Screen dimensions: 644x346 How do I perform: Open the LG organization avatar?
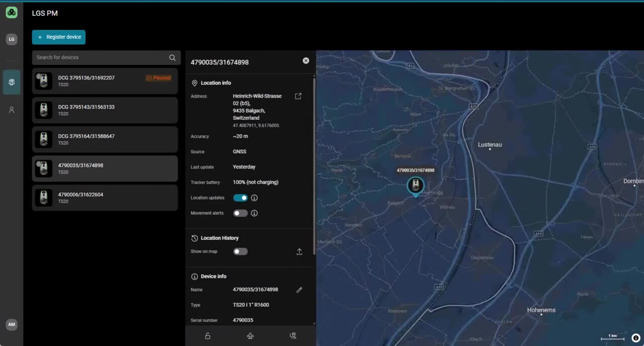click(x=12, y=39)
